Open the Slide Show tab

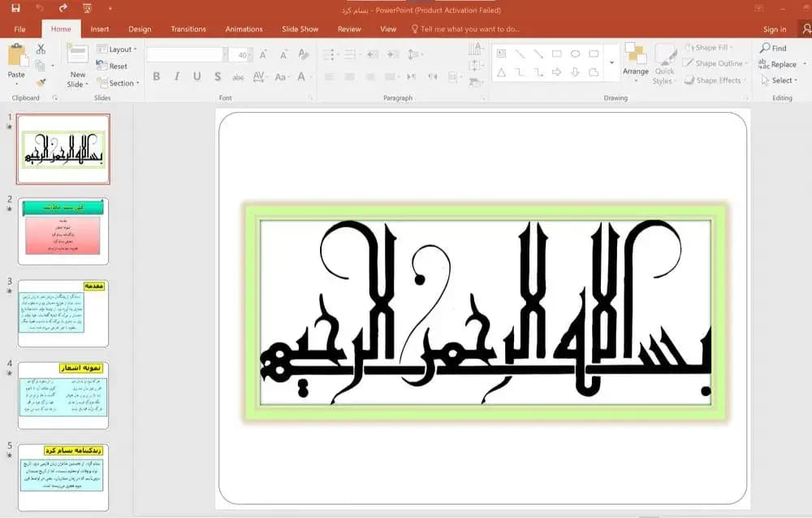pyautogui.click(x=300, y=29)
